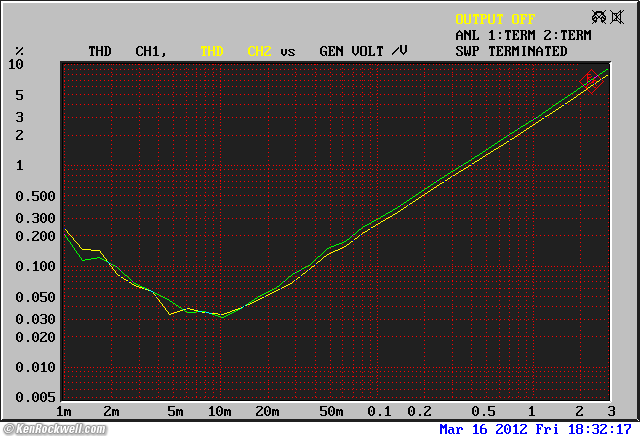Click the 0.300 label on the Y axis
Image resolution: width=640 pixels, height=436 pixels.
36,218
